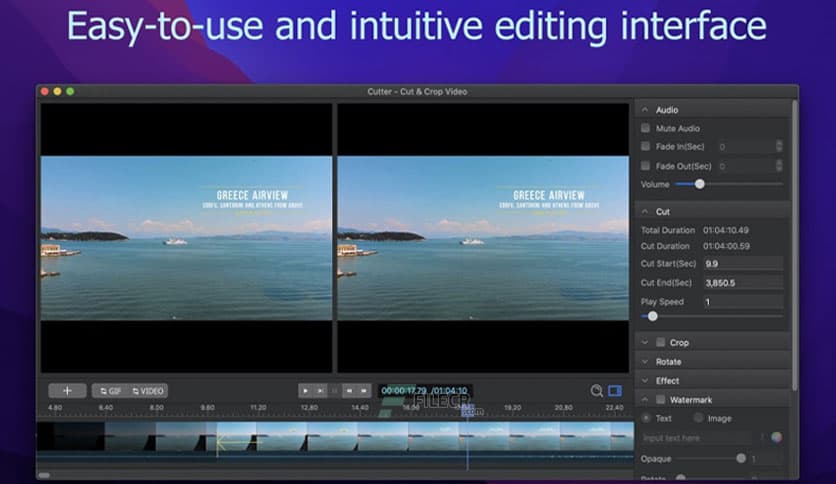Tick the Crop checkbox
This screenshot has width=836, height=484.
[661, 342]
